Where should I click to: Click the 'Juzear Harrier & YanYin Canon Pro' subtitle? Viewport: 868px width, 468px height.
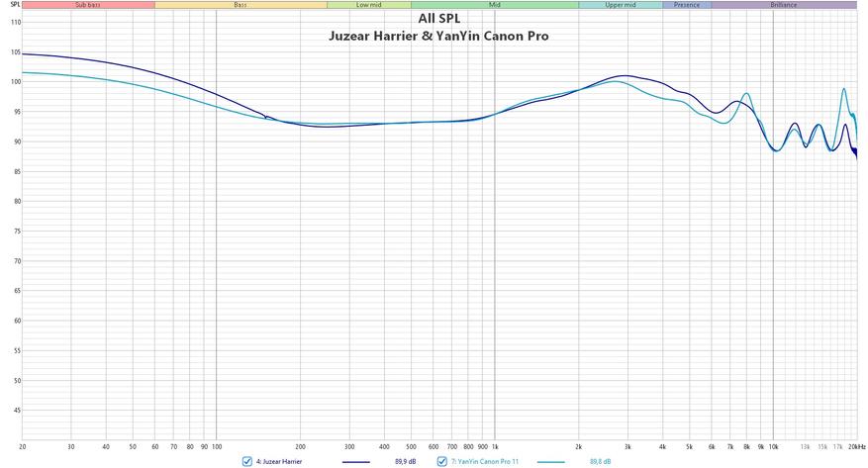click(x=439, y=36)
